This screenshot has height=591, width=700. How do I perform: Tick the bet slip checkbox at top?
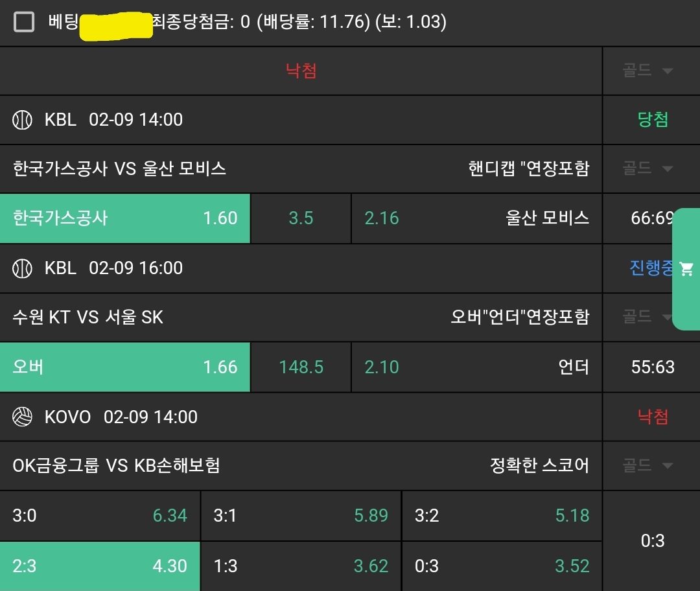pos(24,23)
